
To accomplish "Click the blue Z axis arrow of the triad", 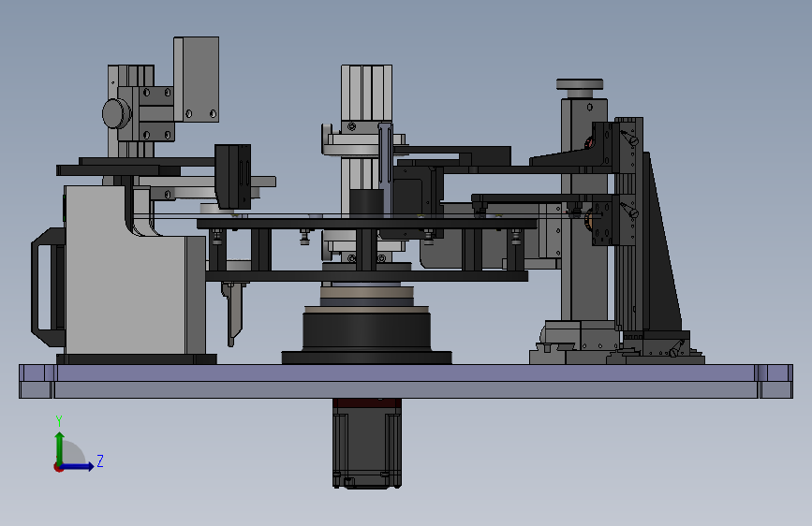I will coord(77,466).
